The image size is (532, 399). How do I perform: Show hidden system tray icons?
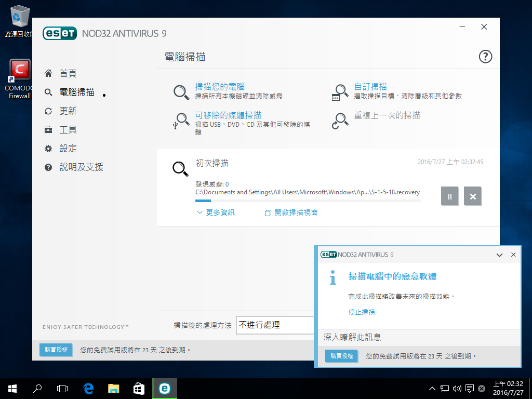(x=432, y=389)
